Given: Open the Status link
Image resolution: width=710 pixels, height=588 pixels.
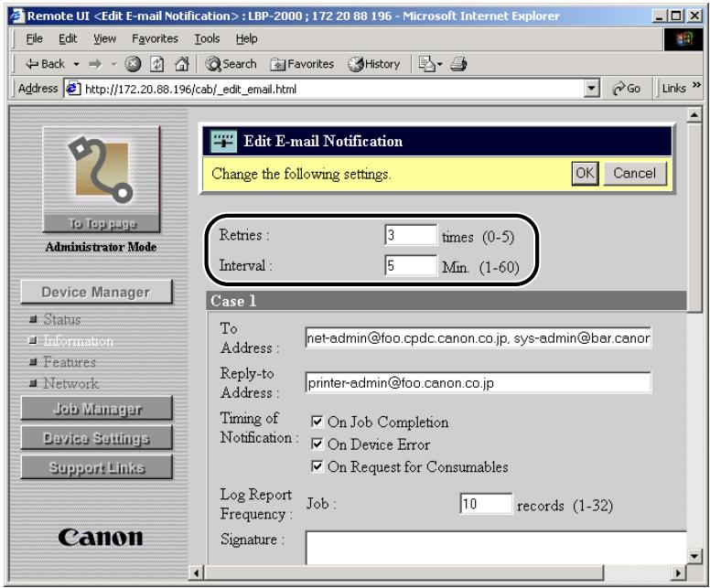Looking at the screenshot, I should pos(61,319).
